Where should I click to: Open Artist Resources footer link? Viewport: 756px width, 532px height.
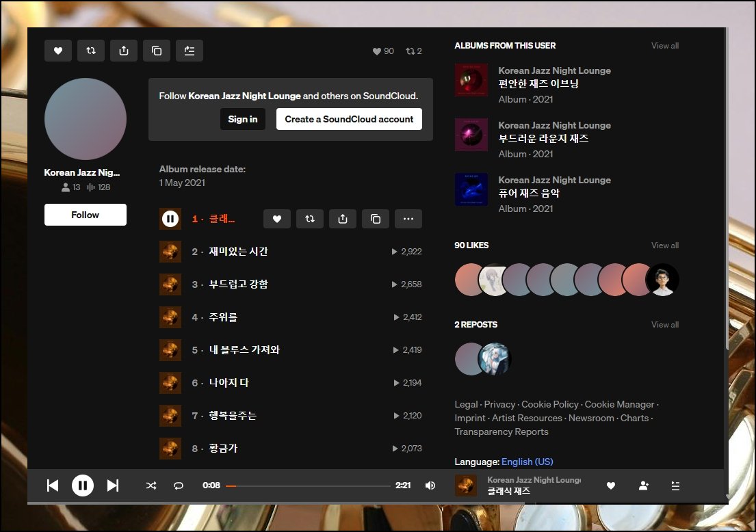click(527, 418)
